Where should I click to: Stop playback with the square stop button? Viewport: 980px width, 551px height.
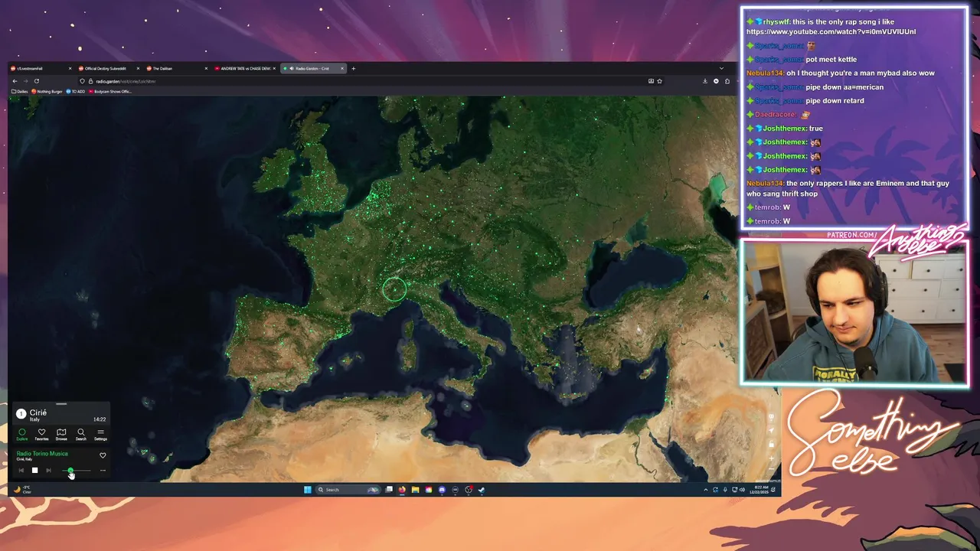pos(34,470)
